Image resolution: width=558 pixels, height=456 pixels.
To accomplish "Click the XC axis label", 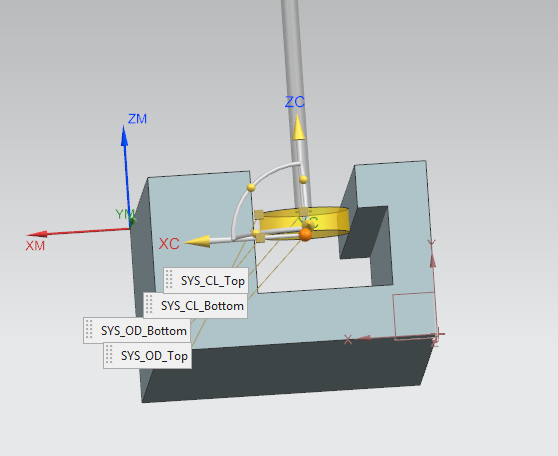I will point(169,244).
